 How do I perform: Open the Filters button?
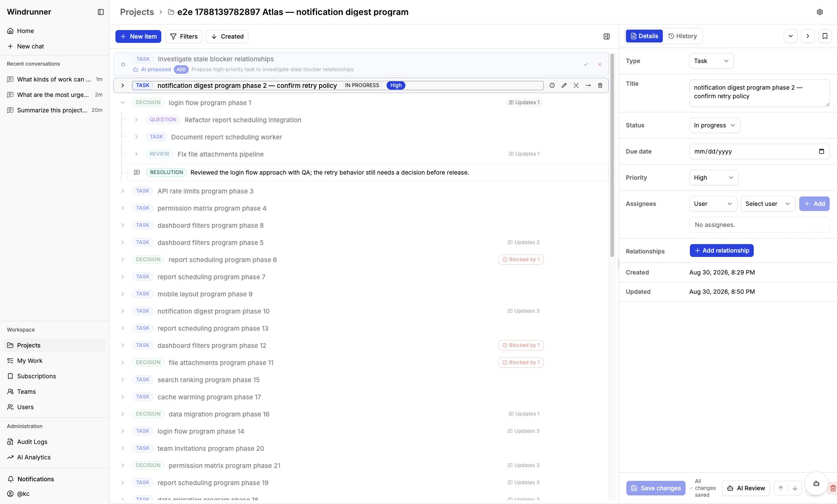click(184, 36)
